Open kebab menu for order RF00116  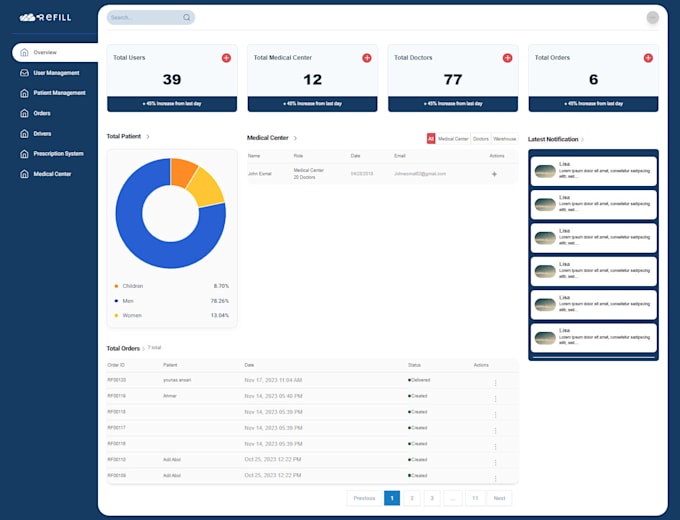coord(495,446)
